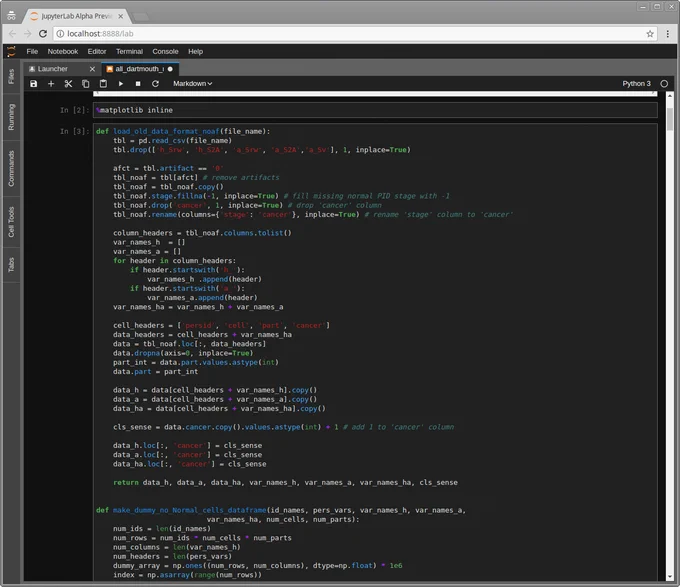Image resolution: width=680 pixels, height=587 pixels.
Task: Open the cell type dropdown showing Markdown
Action: (x=193, y=84)
